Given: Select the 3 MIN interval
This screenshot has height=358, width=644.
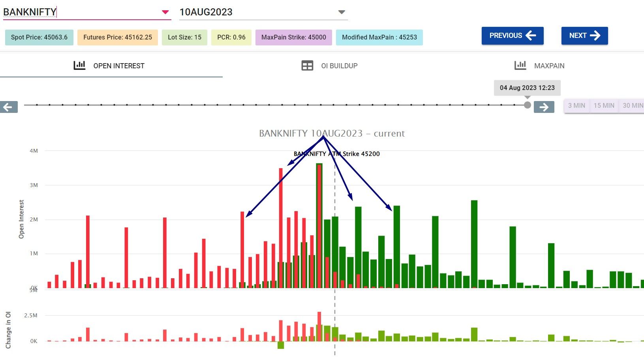Looking at the screenshot, I should 576,105.
